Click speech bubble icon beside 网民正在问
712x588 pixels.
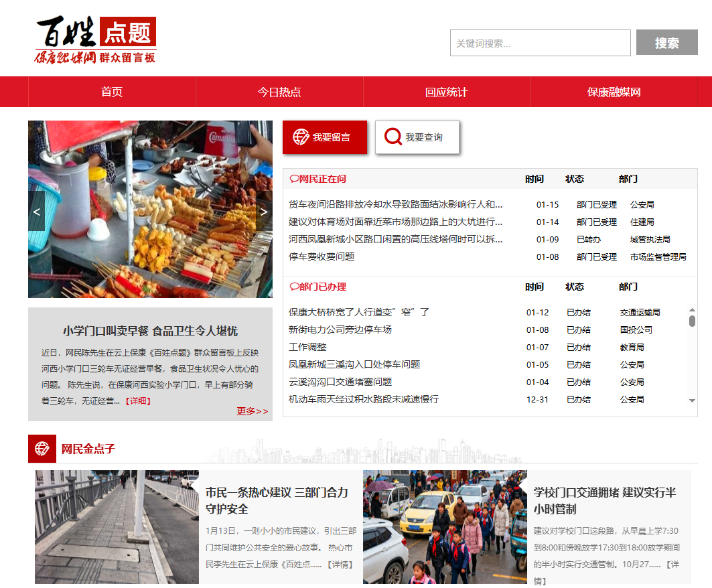(x=293, y=179)
